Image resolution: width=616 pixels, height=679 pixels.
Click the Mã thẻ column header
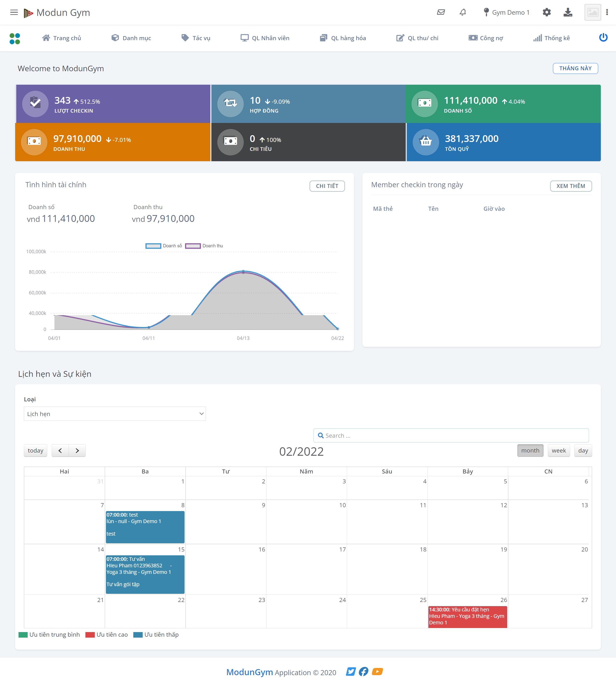[x=383, y=208]
